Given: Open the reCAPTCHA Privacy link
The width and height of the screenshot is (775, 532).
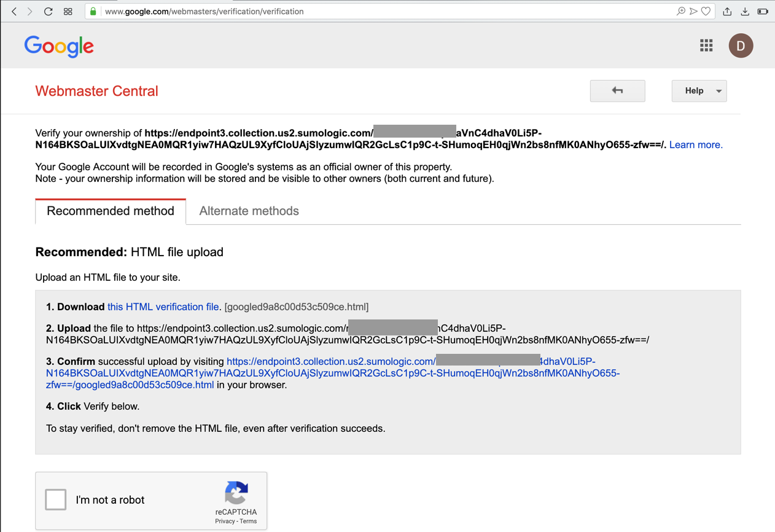Looking at the screenshot, I should click(225, 521).
